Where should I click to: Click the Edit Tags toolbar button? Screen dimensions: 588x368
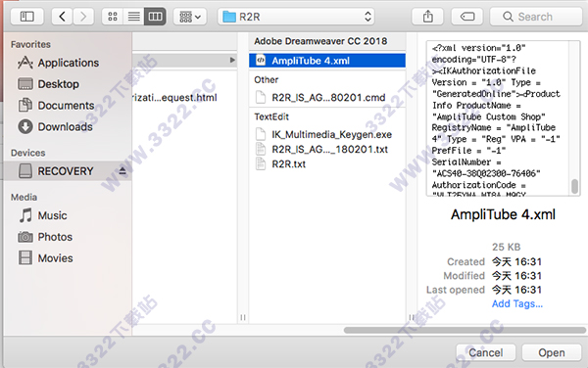(466, 17)
